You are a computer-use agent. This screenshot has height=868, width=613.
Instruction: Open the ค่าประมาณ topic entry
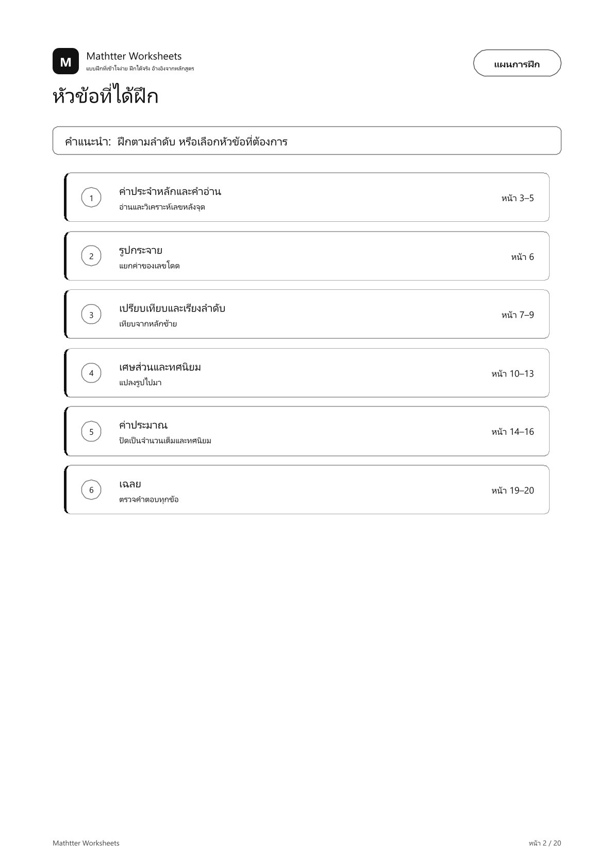307,432
